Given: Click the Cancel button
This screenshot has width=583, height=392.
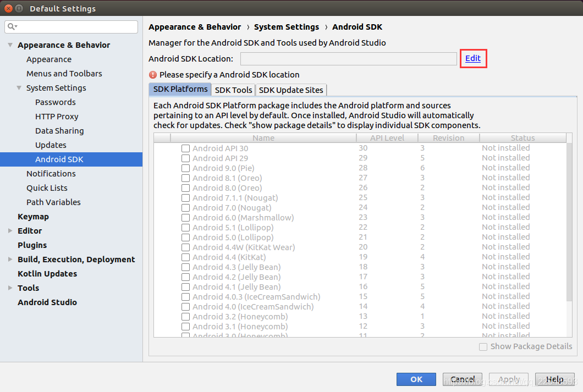Looking at the screenshot, I should coord(462,379).
